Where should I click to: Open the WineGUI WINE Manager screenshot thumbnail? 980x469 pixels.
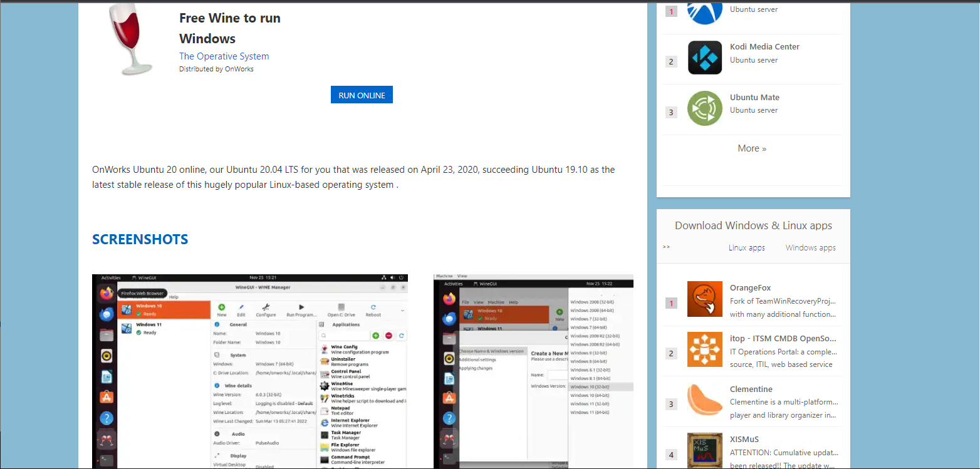(250, 371)
